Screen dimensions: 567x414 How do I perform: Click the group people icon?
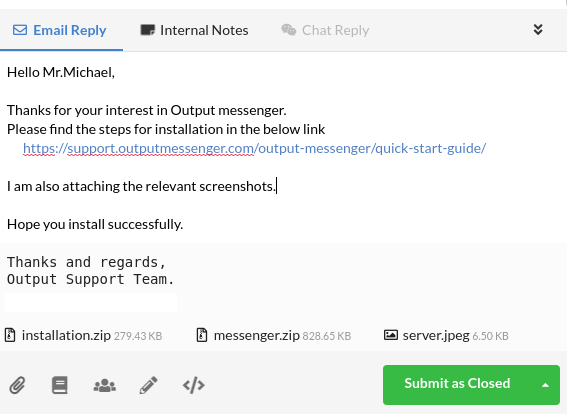(105, 385)
